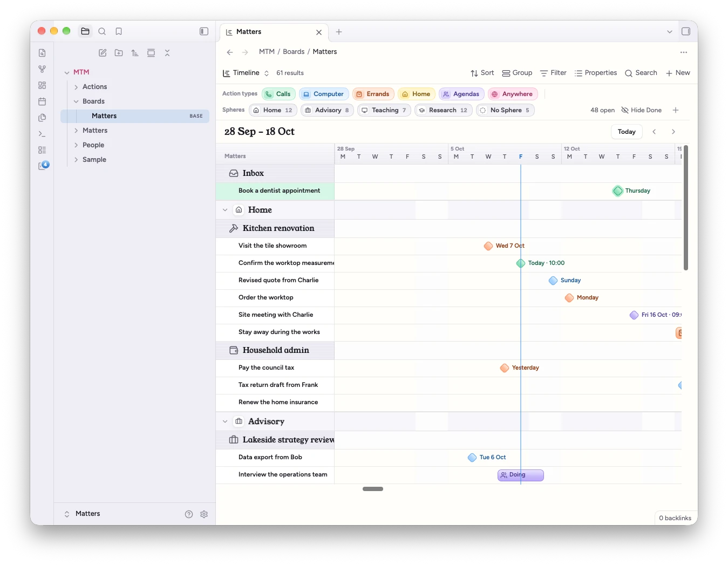Click the horizontal timeline scrollbar handle

pos(373,489)
